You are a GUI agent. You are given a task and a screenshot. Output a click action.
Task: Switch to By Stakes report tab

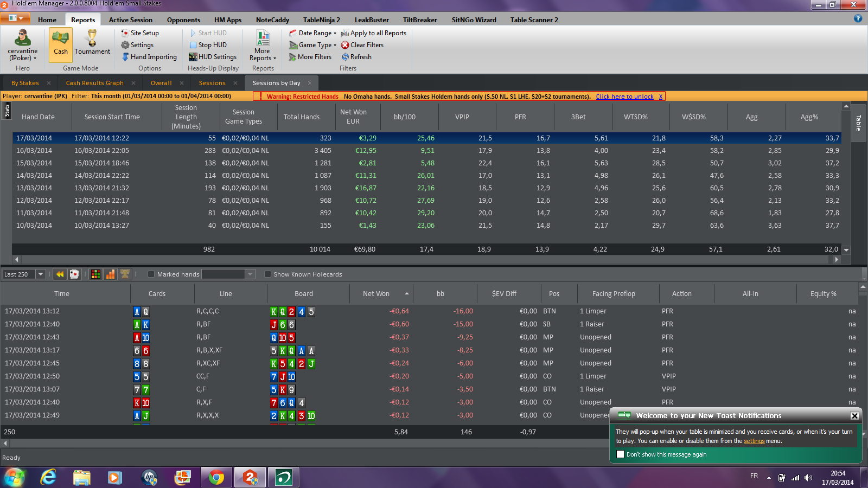click(x=25, y=83)
